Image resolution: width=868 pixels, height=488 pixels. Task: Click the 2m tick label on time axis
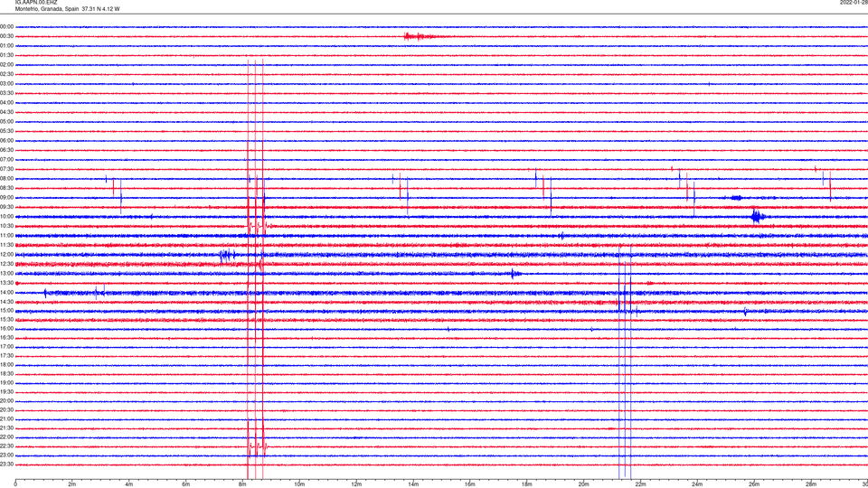tap(72, 484)
